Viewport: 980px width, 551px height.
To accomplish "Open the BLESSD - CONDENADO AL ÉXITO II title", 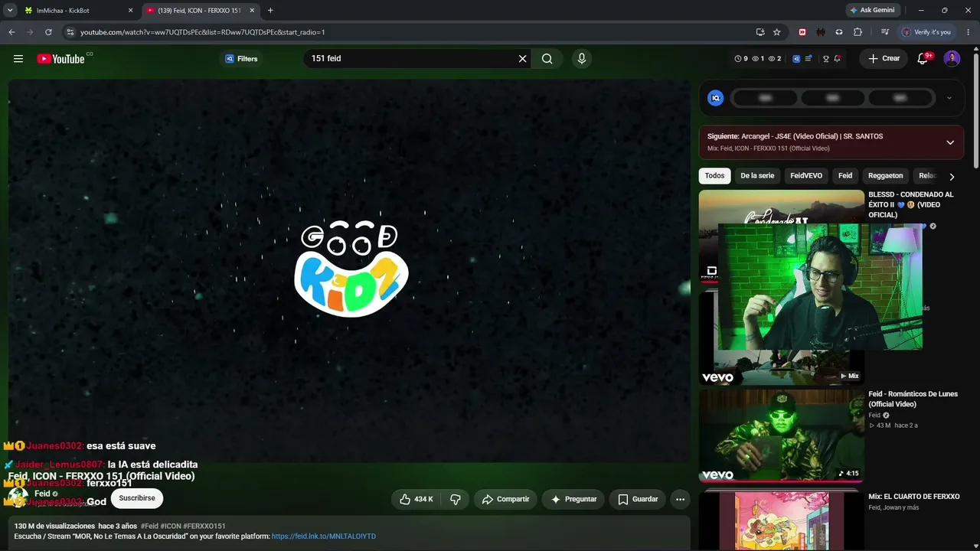I will pyautogui.click(x=911, y=204).
